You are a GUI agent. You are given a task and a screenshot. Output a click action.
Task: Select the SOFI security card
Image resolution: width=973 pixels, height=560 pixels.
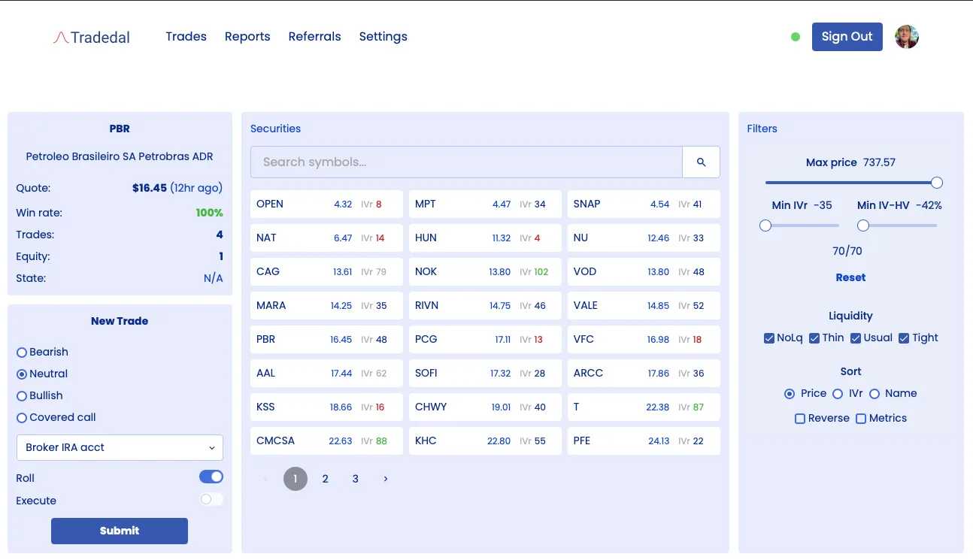coord(485,373)
